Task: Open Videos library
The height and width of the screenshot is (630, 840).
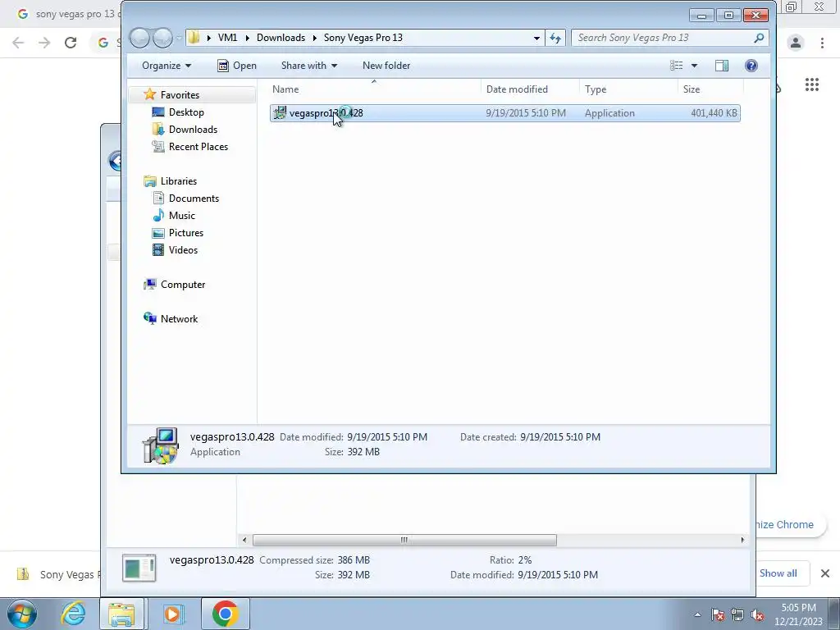Action: click(x=183, y=249)
